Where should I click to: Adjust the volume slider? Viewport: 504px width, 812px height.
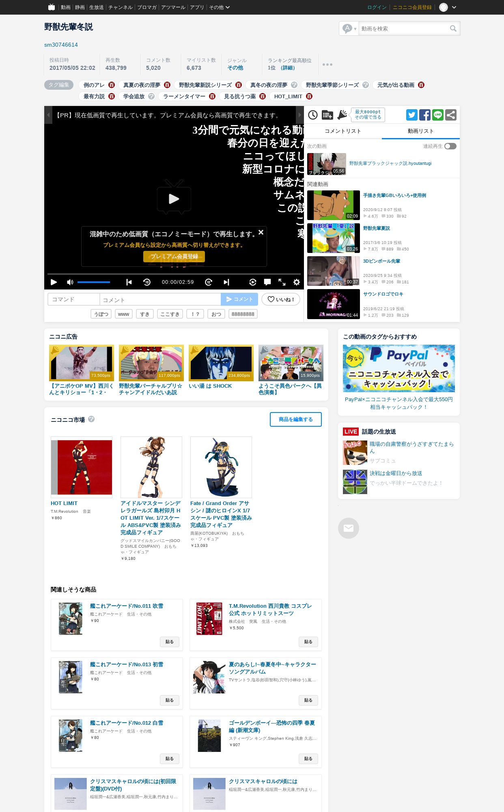[x=94, y=282]
